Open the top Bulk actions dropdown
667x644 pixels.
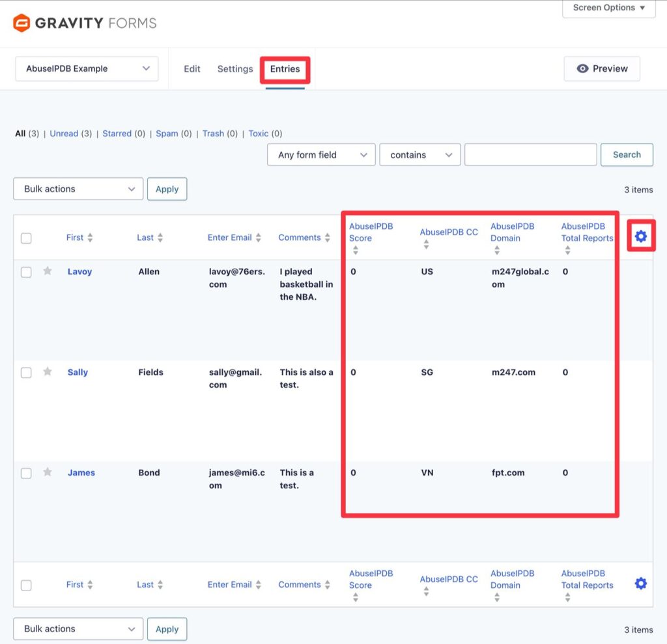(x=78, y=188)
